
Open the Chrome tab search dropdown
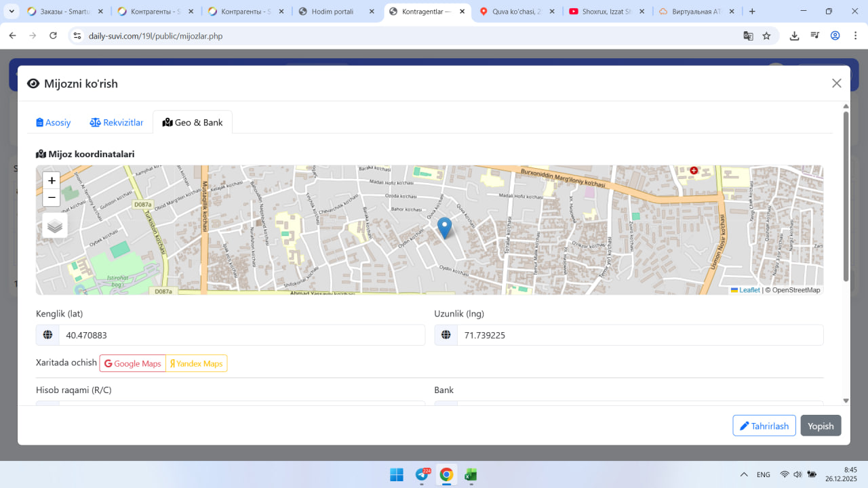pos(12,12)
